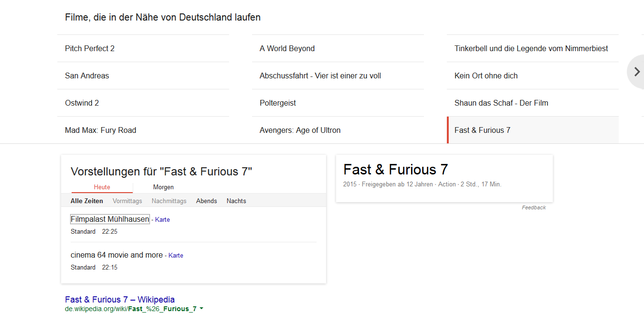
Task: Choose the "Alle Zeiten" filter
Action: point(87,201)
